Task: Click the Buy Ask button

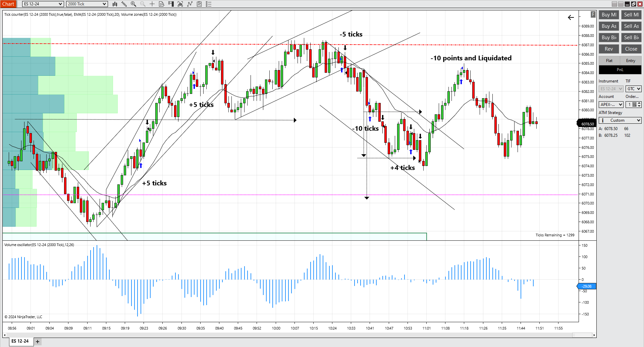Action: pos(609,26)
